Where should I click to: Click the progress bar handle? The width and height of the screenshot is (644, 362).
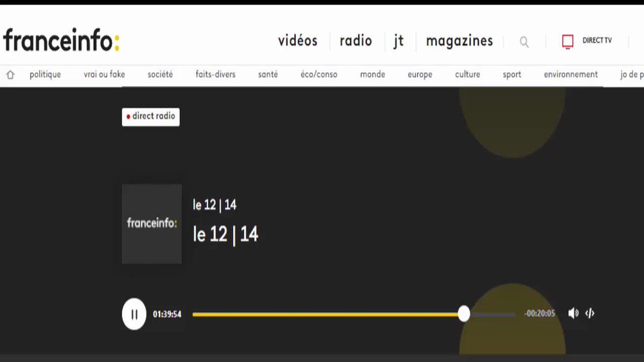click(x=464, y=314)
